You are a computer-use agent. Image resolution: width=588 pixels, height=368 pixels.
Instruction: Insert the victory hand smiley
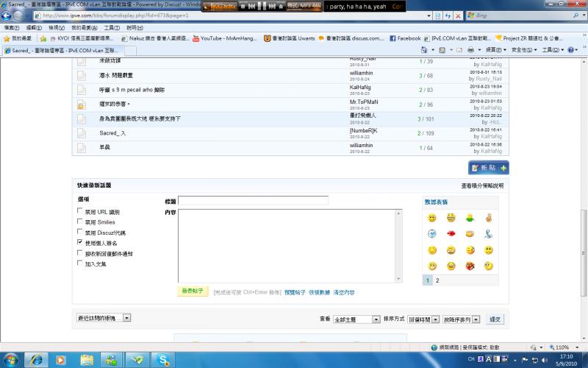[x=488, y=218]
